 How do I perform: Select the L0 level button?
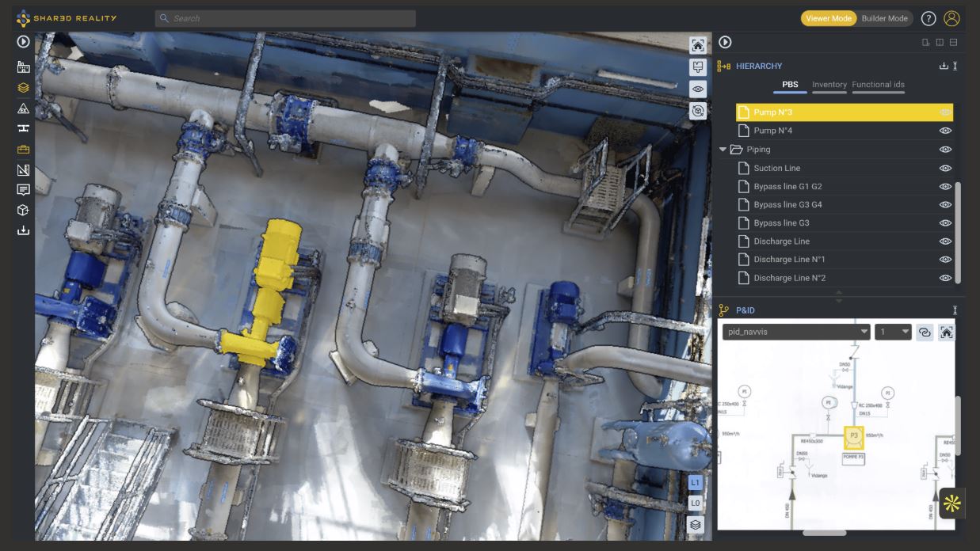pos(695,503)
